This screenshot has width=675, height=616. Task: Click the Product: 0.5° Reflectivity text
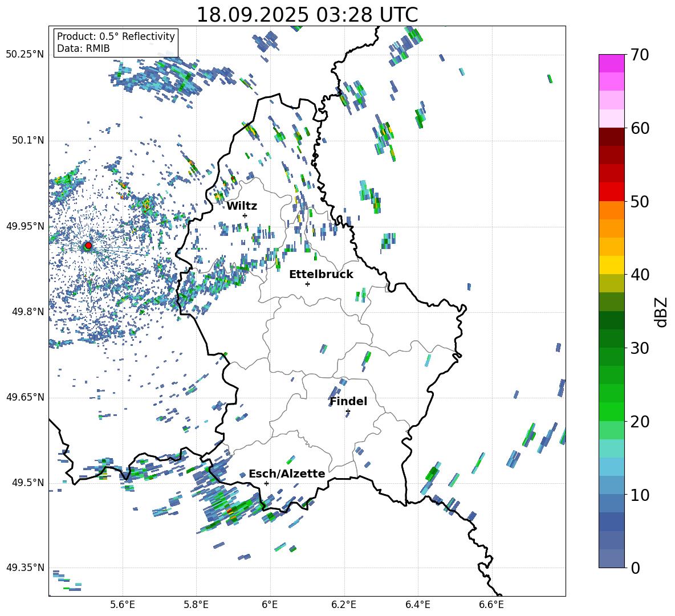tap(116, 36)
